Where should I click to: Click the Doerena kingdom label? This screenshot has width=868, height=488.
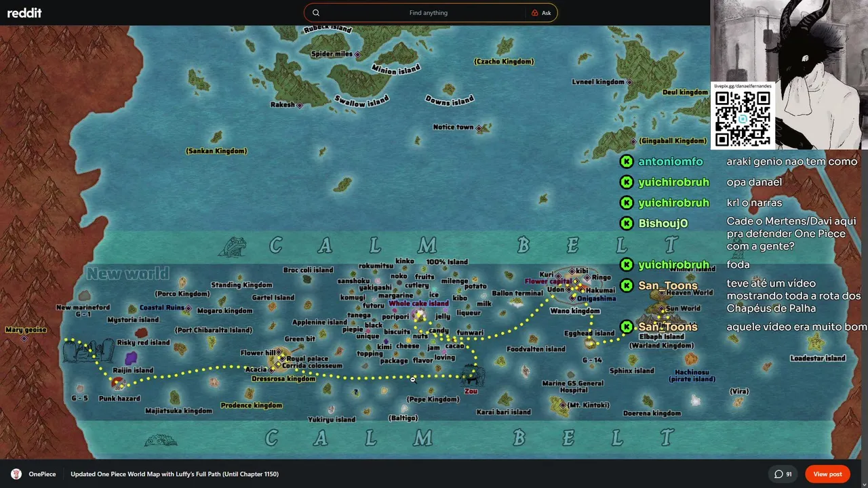652,413
